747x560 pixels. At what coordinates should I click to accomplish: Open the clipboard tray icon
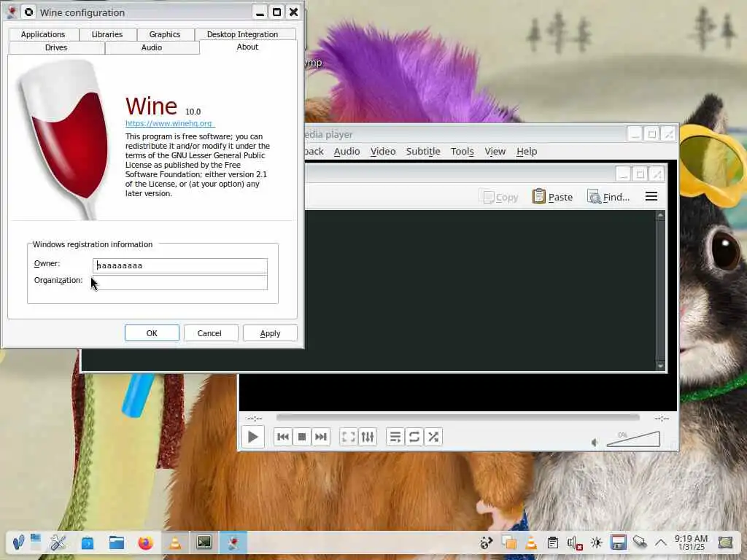[x=553, y=542]
